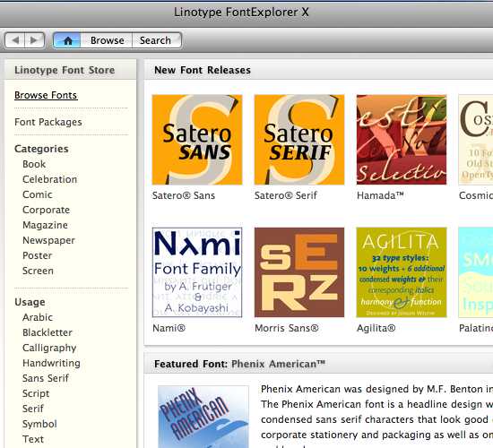Open the Palatino font thumbnail
Image resolution: width=493 pixels, height=448 pixels.
tap(476, 272)
